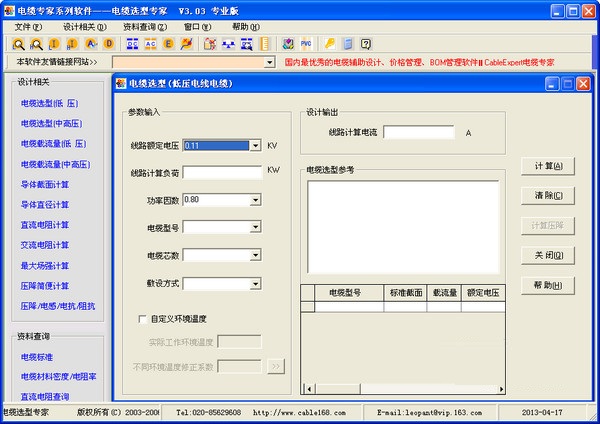The width and height of the screenshot is (600, 424).
Task: Click the 额定电压 table column header
Action: pos(483,293)
